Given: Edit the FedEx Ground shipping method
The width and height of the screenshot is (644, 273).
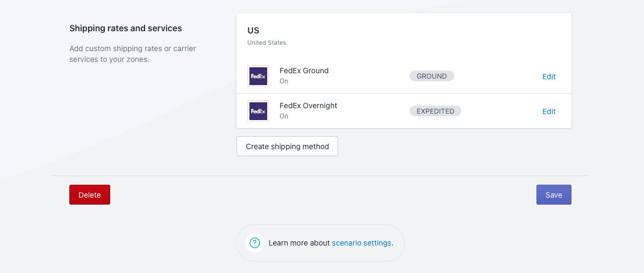Looking at the screenshot, I should click(x=549, y=76).
